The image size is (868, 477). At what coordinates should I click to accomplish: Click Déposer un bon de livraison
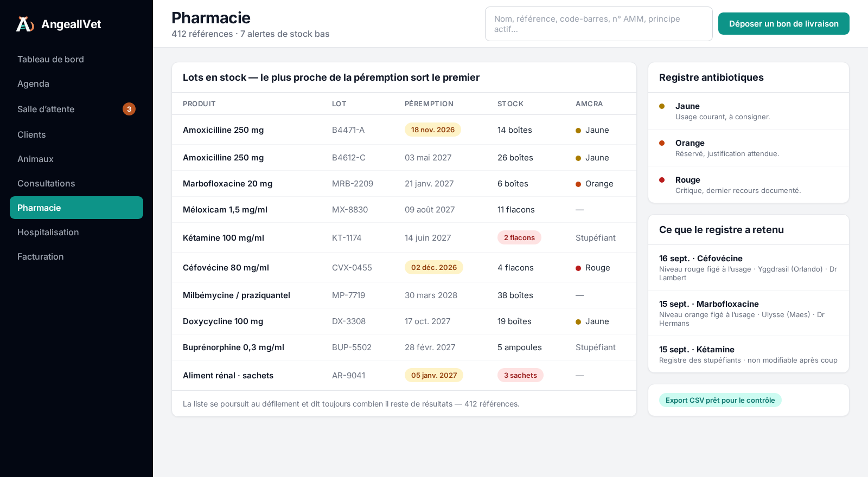point(784,24)
